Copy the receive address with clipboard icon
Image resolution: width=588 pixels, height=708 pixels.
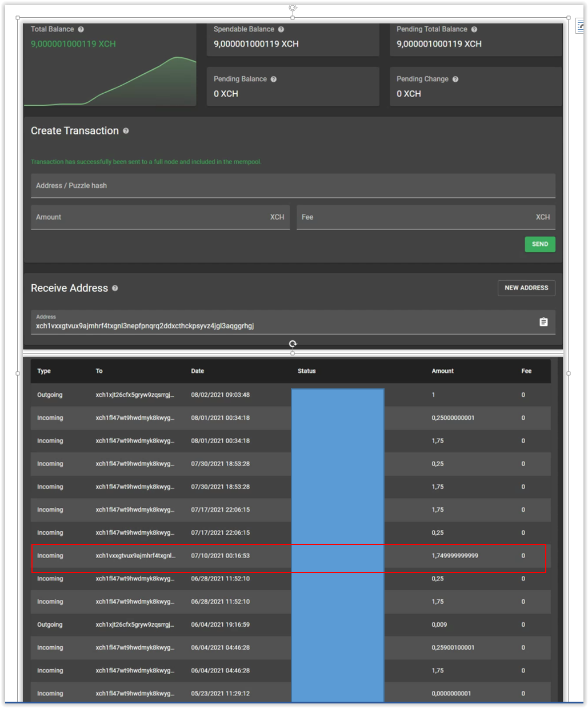click(543, 322)
